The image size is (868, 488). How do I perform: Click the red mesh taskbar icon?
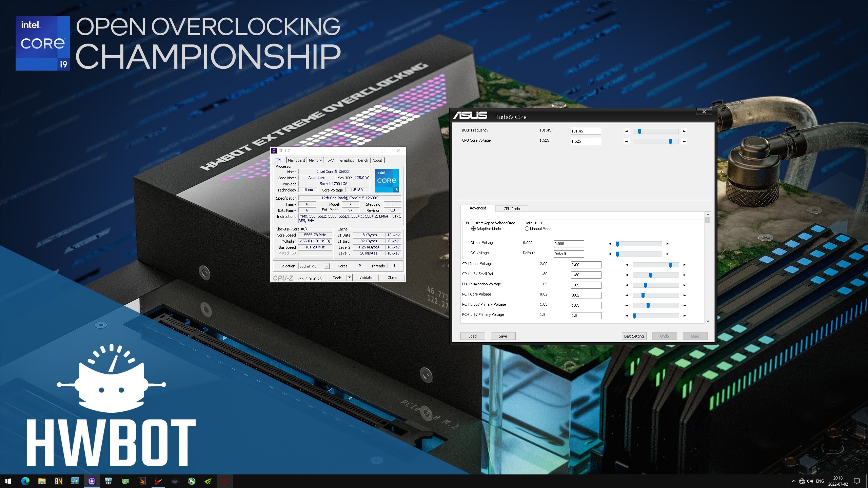click(x=225, y=481)
